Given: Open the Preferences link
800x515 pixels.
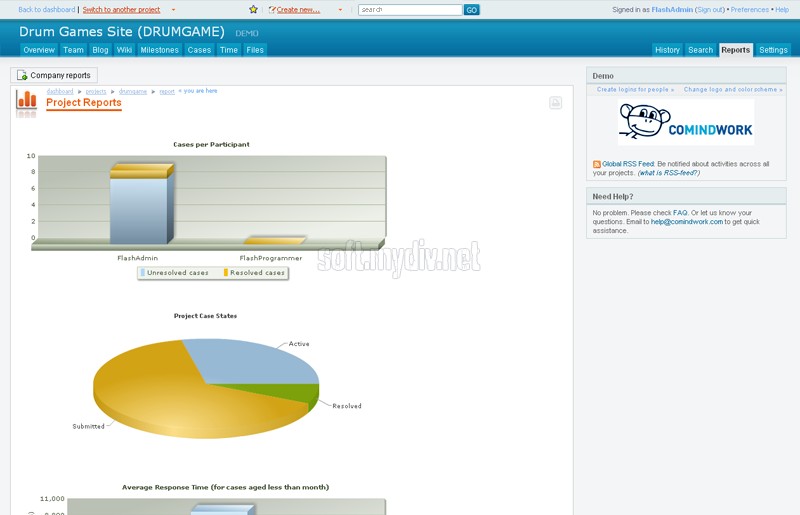Looking at the screenshot, I should click(x=749, y=10).
